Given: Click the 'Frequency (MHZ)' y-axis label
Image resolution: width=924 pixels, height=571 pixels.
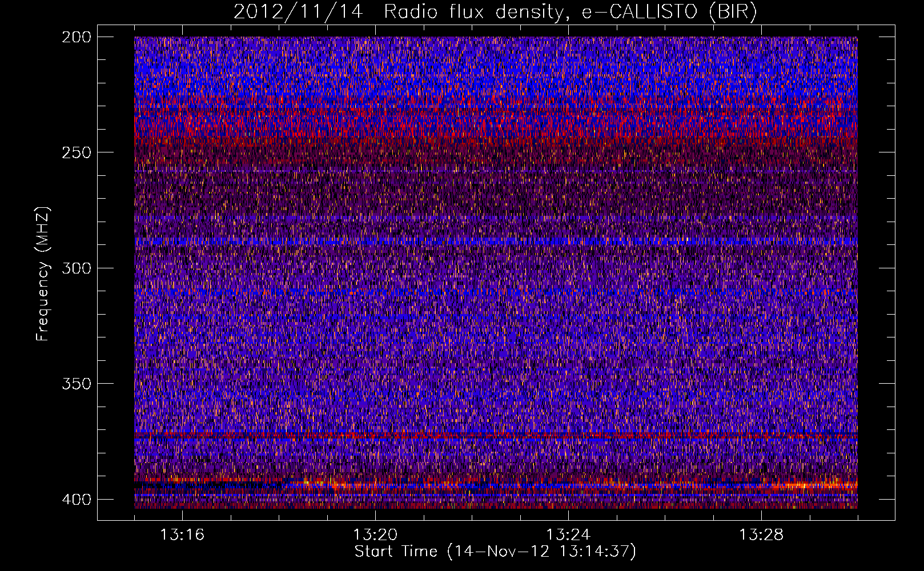Looking at the screenshot, I should pyautogui.click(x=43, y=274).
